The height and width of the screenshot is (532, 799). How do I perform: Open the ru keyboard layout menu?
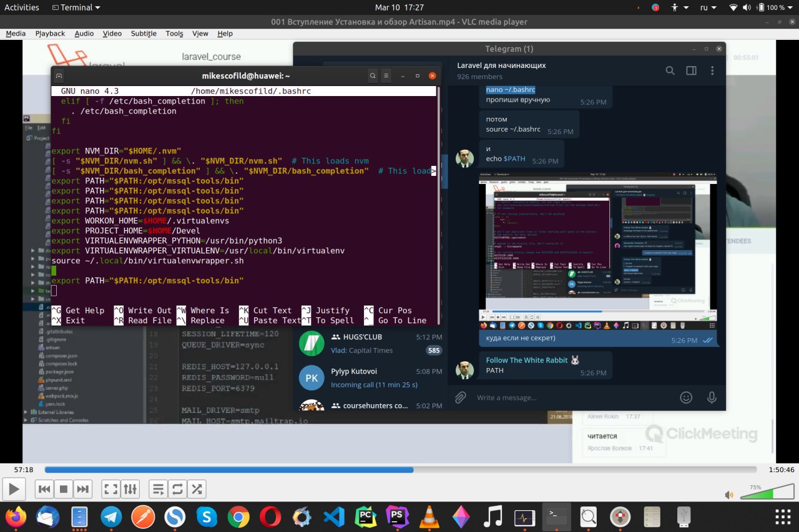tap(707, 7)
